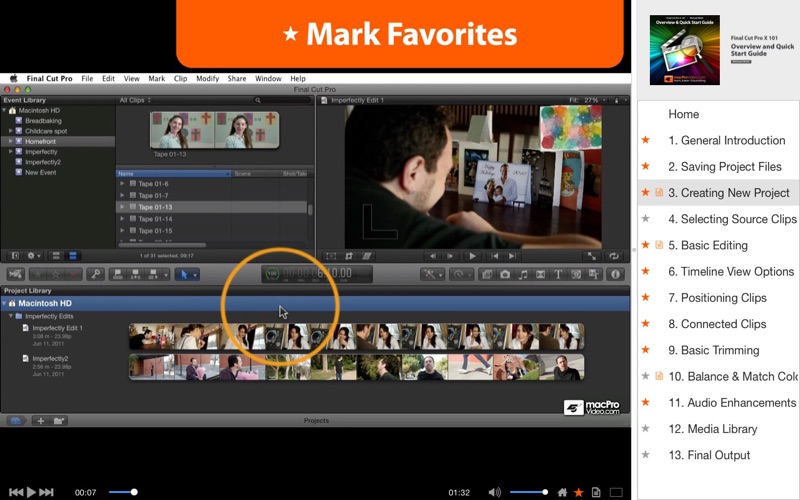The image size is (800, 500).
Task: Click the Import Media camera icon
Action: pyautogui.click(x=15, y=274)
